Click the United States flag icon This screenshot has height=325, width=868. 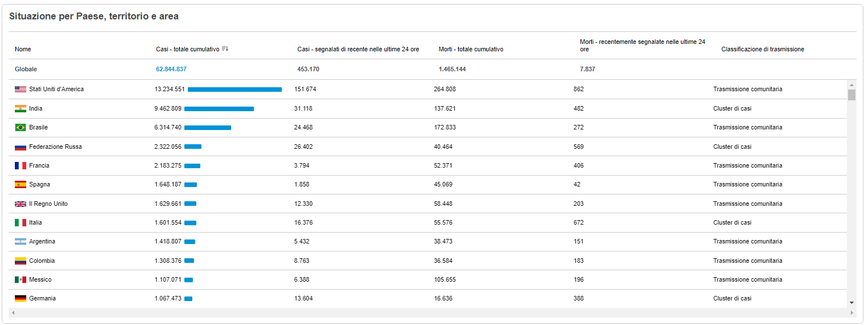tap(21, 90)
